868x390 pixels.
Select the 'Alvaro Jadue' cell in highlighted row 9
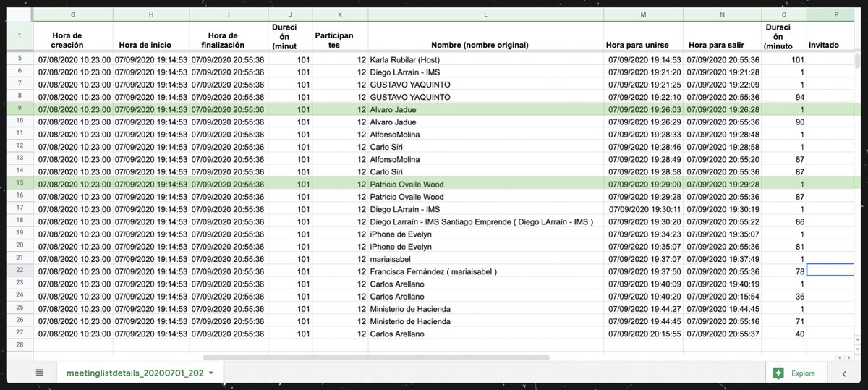point(485,109)
